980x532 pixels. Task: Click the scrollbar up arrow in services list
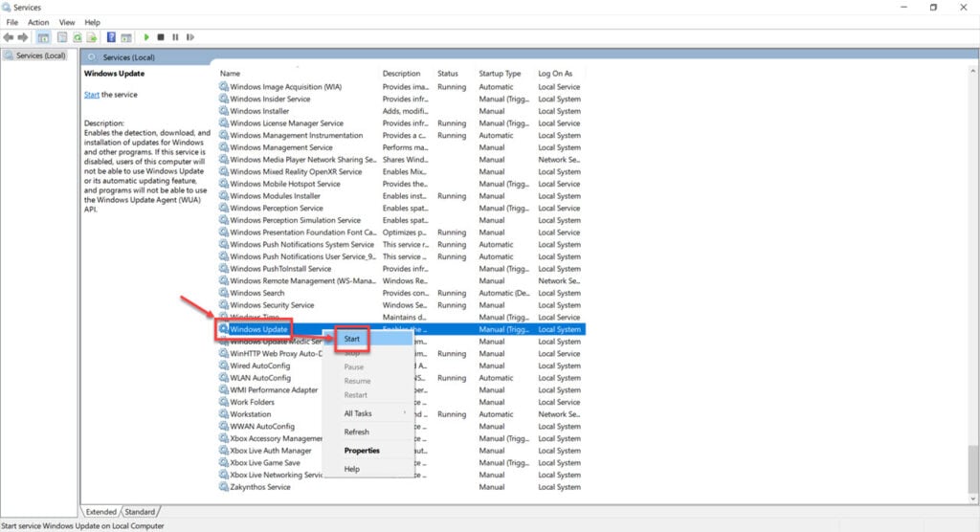(972, 73)
